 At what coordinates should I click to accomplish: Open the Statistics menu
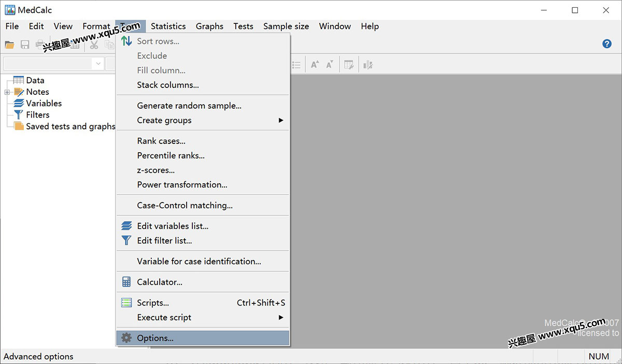(168, 26)
